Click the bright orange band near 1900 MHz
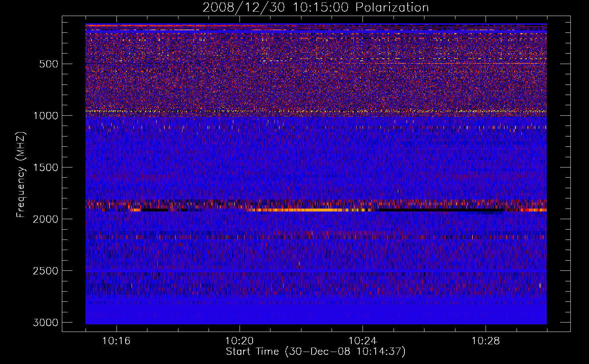 pos(313,210)
